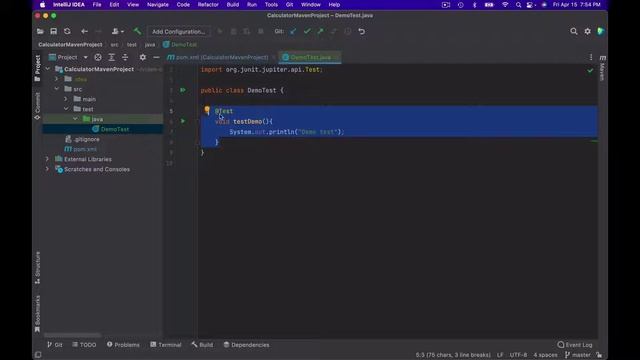Collapse the test folder
This screenshot has width=640, height=360.
coord(66,109)
